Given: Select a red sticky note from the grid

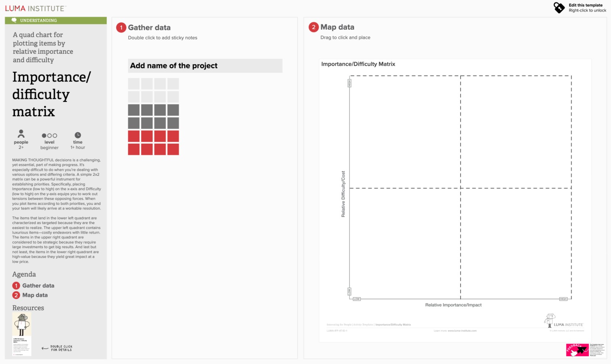Looking at the screenshot, I should pyautogui.click(x=134, y=136).
